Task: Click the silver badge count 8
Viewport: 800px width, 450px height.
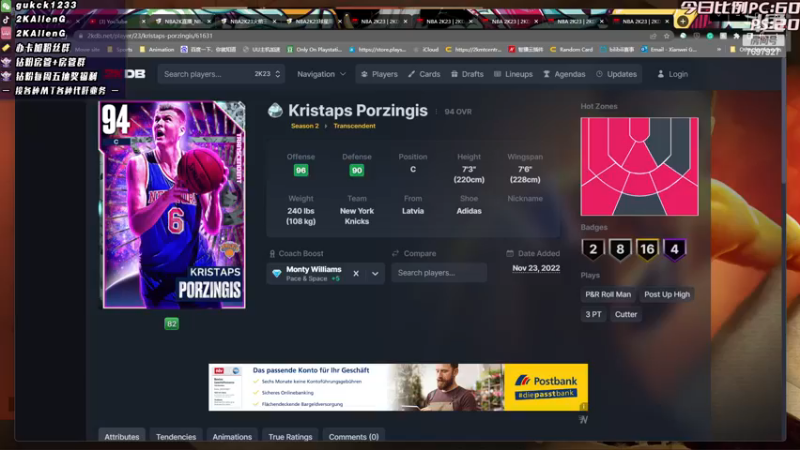Action: pyautogui.click(x=620, y=249)
